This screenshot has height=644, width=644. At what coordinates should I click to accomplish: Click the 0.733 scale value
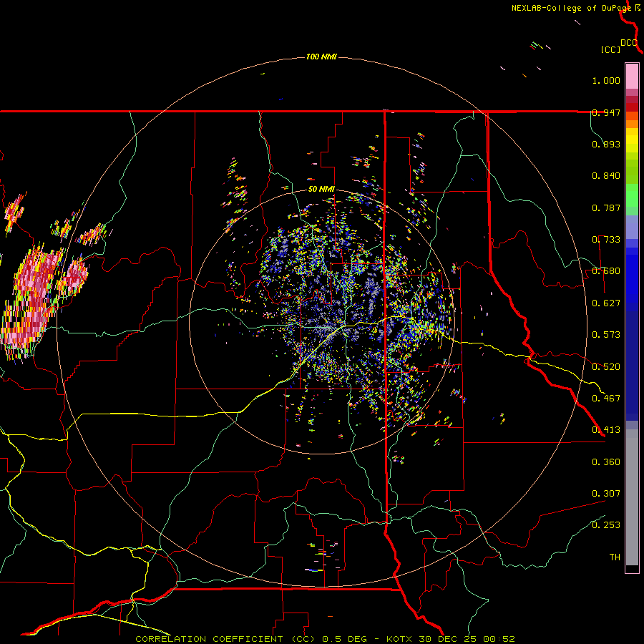pos(606,240)
